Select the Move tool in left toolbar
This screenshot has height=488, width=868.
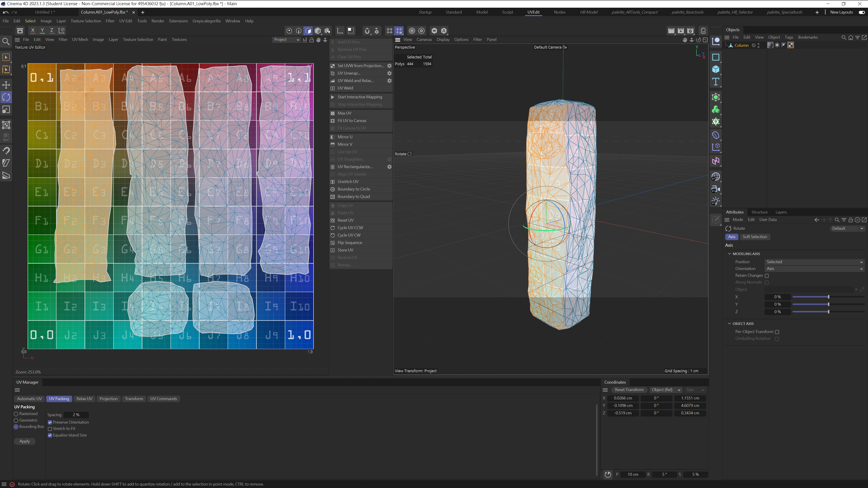pos(6,85)
